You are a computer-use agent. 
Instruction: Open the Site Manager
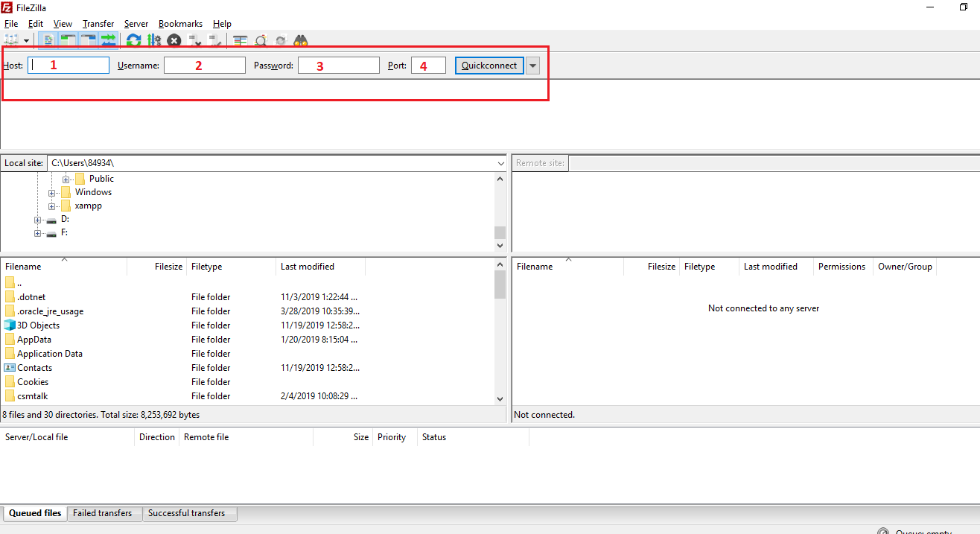click(x=11, y=40)
